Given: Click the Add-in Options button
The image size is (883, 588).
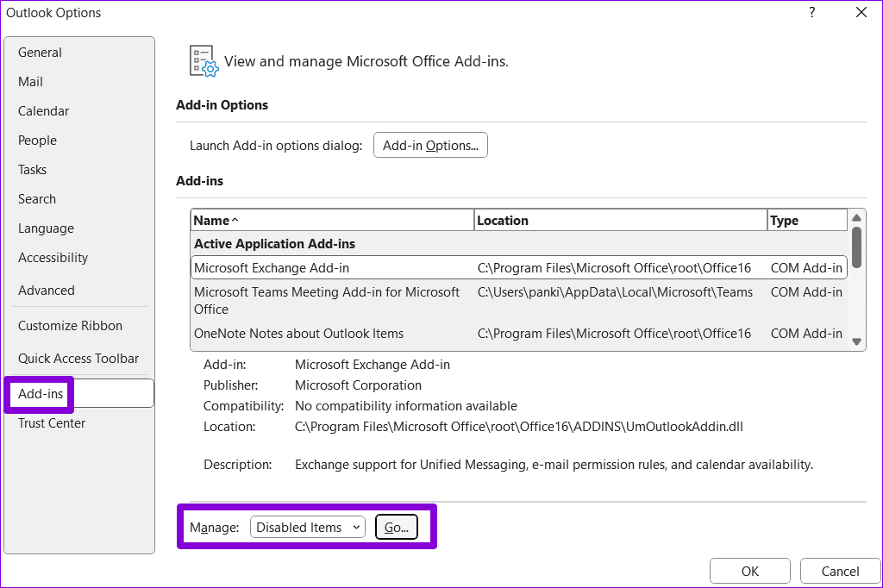Looking at the screenshot, I should [430, 146].
